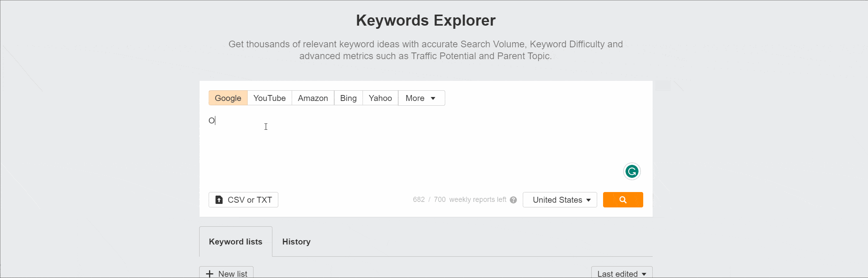Screen dimensions: 868x278
Task: Open the United States country dropdown
Action: coord(560,200)
